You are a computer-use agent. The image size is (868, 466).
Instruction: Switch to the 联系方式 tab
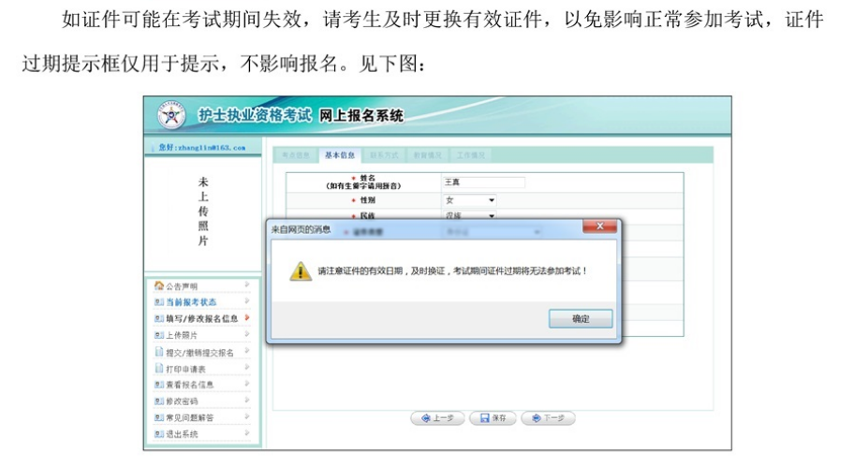coord(383,155)
